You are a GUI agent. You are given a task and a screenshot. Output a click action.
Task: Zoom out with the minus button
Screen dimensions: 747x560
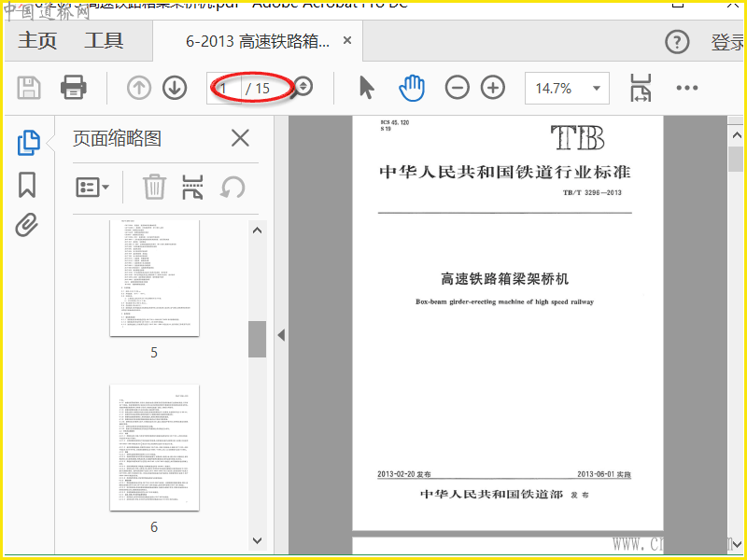click(457, 88)
